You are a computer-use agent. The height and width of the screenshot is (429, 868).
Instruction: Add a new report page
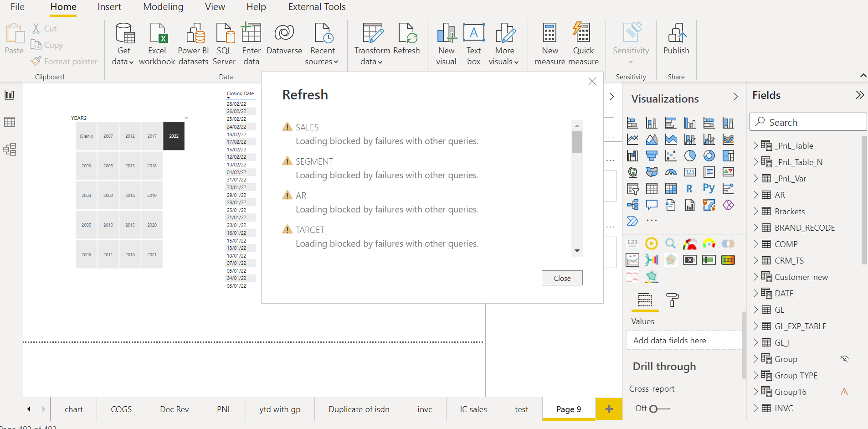click(609, 409)
